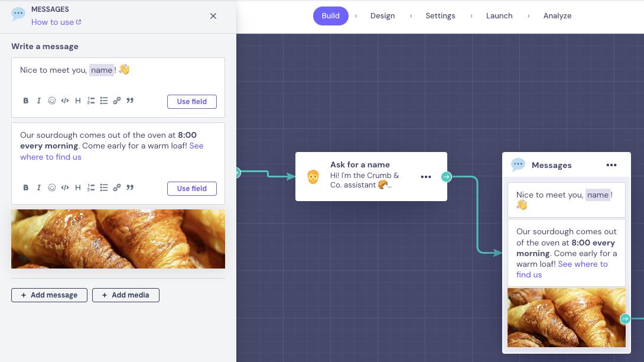Add a hyperlink in 'Nice to meet you' message
The height and width of the screenshot is (362, 644).
tap(117, 101)
